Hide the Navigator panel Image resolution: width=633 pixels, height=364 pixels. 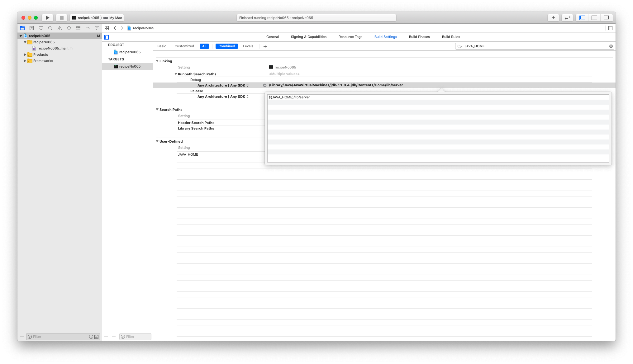[x=582, y=18]
